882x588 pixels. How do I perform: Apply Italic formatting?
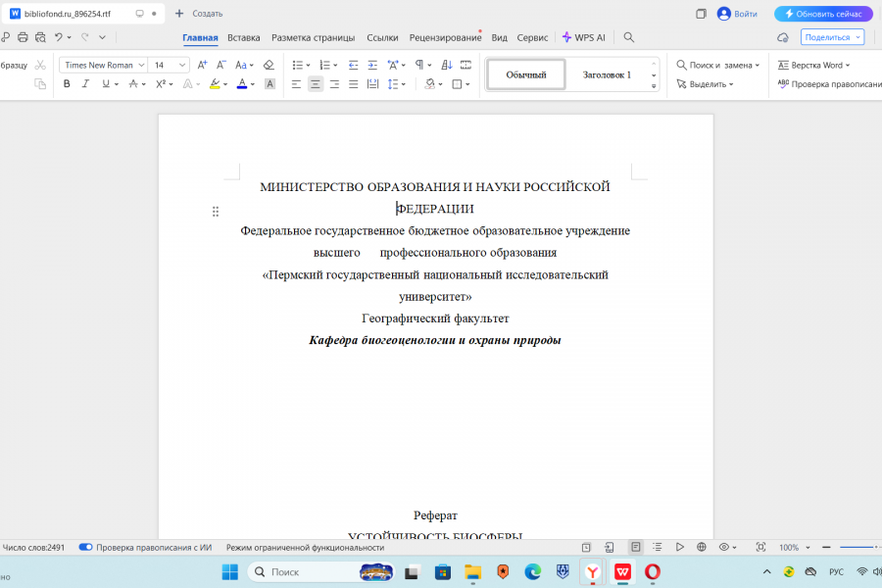85,84
